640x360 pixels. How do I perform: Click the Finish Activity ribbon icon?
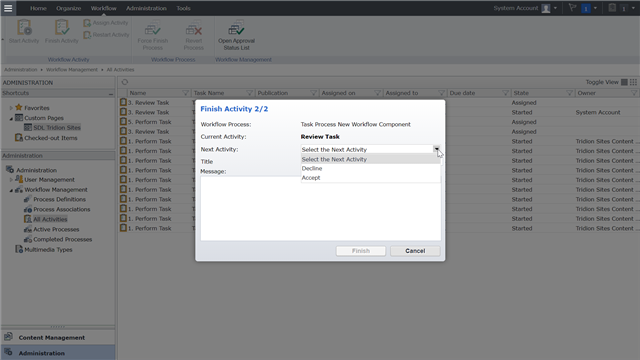click(x=62, y=28)
